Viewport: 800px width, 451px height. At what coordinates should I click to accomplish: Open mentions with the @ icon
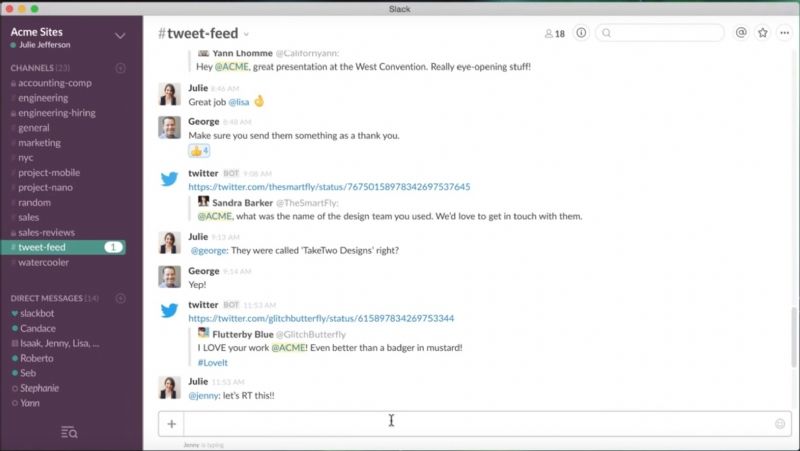point(741,33)
